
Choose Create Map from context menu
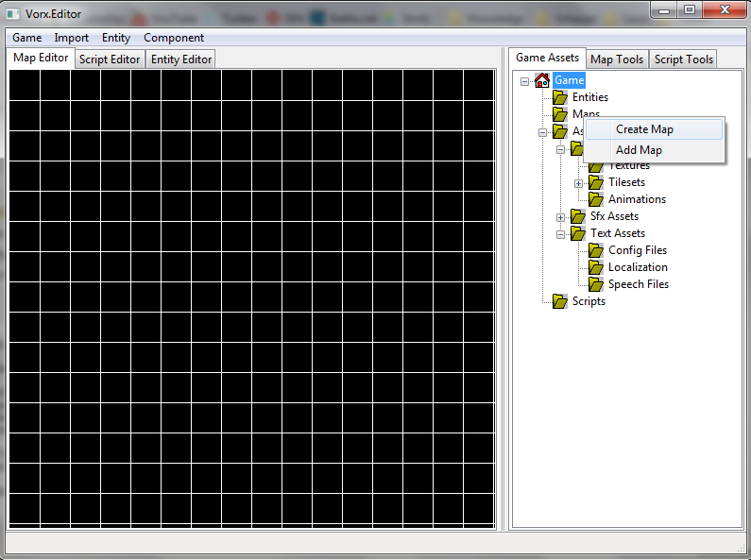(x=644, y=129)
